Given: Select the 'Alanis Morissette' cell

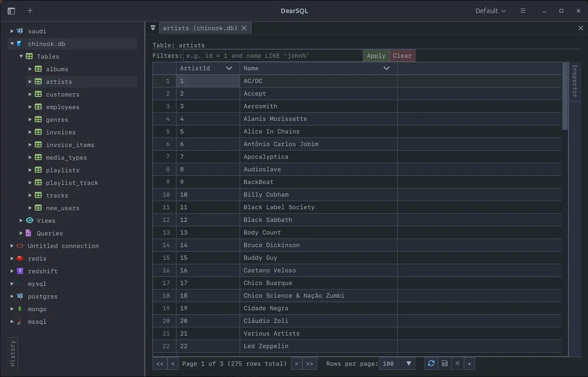Looking at the screenshot, I should (319, 119).
